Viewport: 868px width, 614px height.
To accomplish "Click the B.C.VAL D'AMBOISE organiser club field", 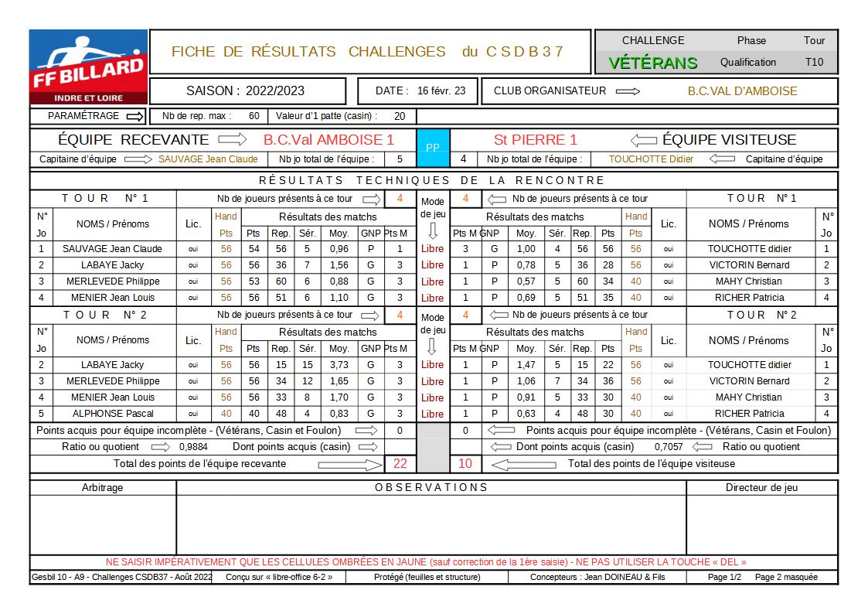I will click(x=742, y=91).
